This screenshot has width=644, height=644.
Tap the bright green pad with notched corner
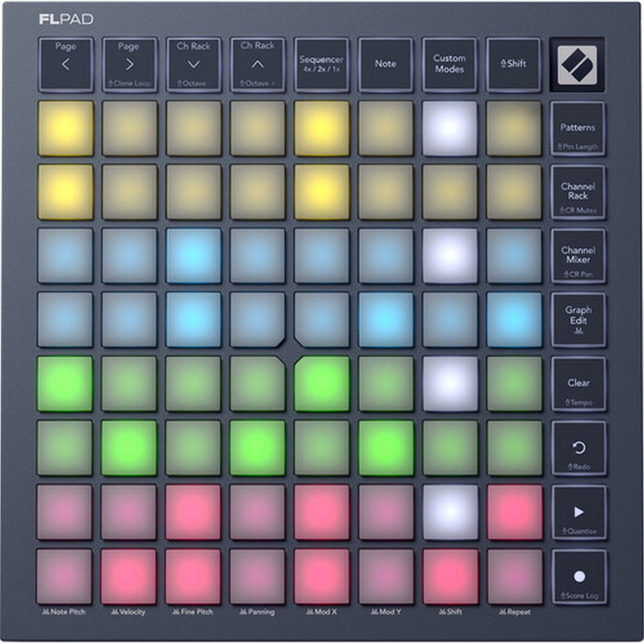coord(321,384)
